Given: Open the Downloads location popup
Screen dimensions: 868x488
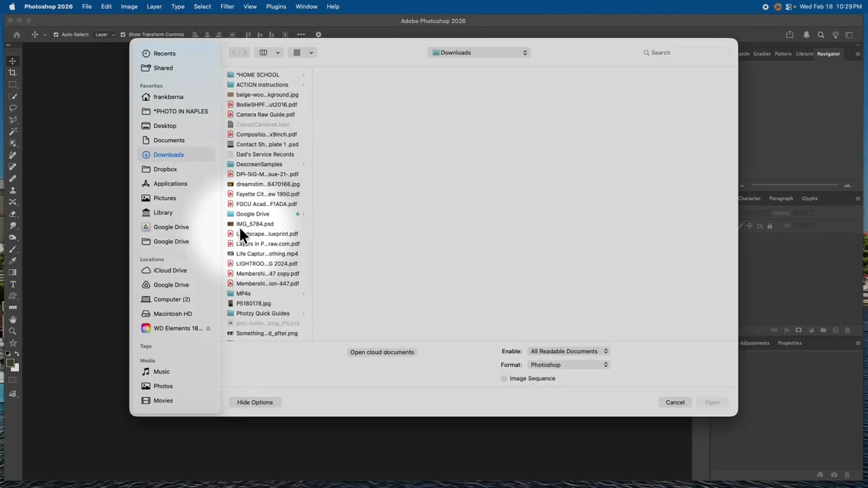Looking at the screenshot, I should point(479,52).
